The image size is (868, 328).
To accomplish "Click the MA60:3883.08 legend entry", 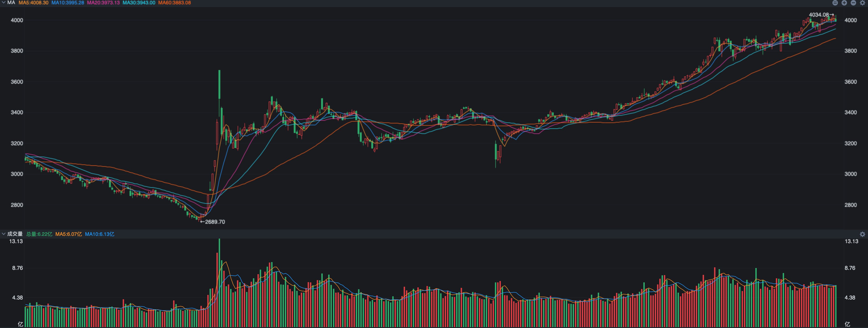I will (x=174, y=3).
